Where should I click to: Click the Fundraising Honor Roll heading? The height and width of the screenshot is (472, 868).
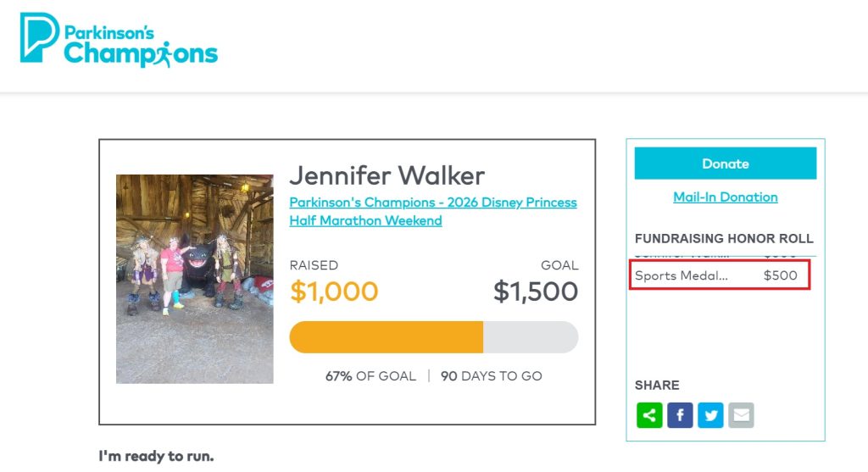(724, 239)
